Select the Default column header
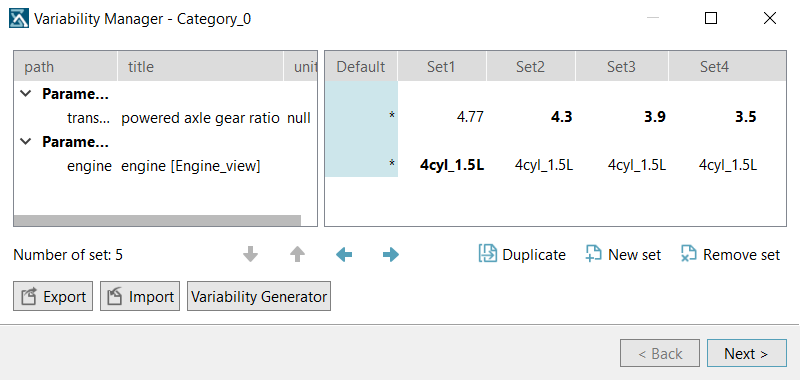Screen dimensions: 800x380 (361, 66)
